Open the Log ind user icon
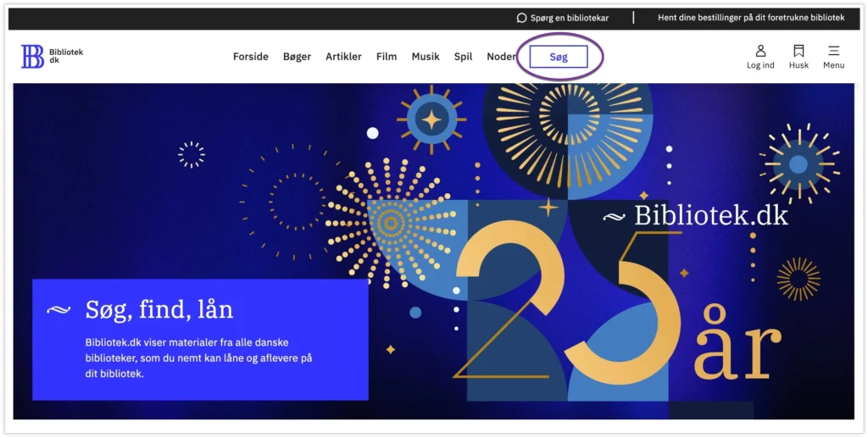 (760, 51)
